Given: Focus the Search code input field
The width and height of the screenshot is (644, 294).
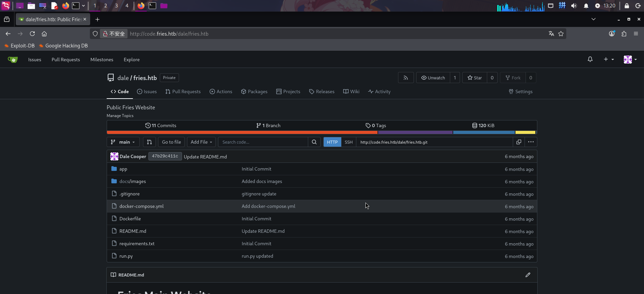Looking at the screenshot, I should coord(263,142).
